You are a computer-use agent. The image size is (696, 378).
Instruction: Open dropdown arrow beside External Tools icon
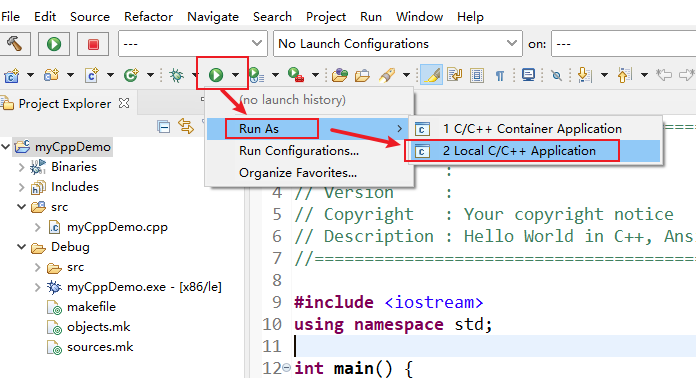[x=315, y=75]
